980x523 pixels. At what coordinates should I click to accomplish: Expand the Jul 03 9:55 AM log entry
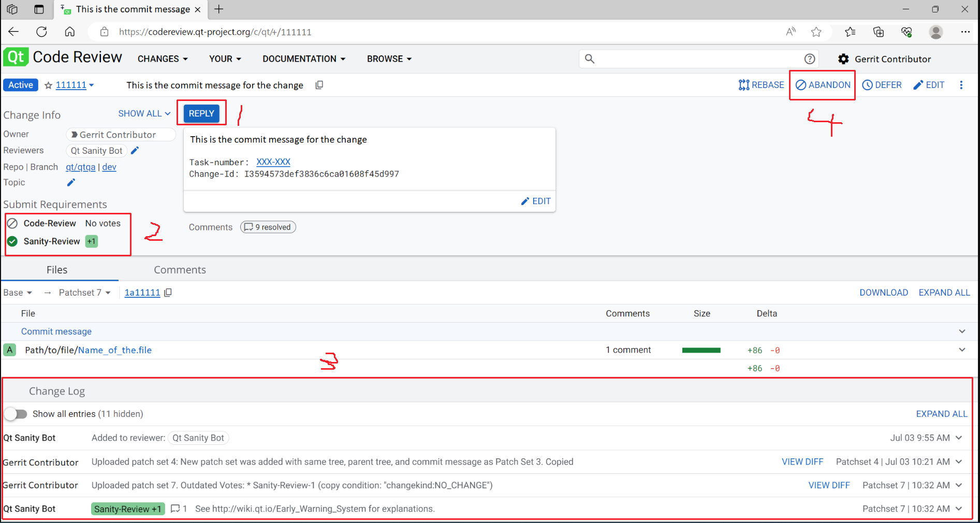pyautogui.click(x=959, y=438)
